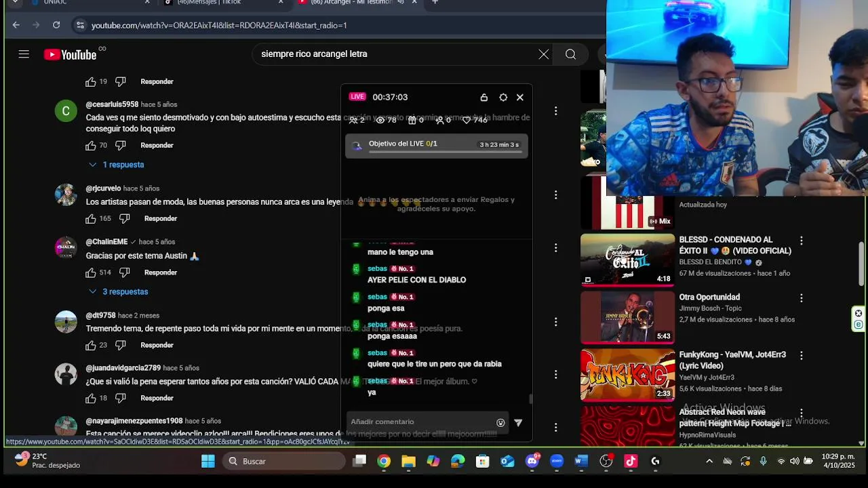Open OBS Studio from taskbar
Image resolution: width=868 pixels, height=488 pixels.
606,462
